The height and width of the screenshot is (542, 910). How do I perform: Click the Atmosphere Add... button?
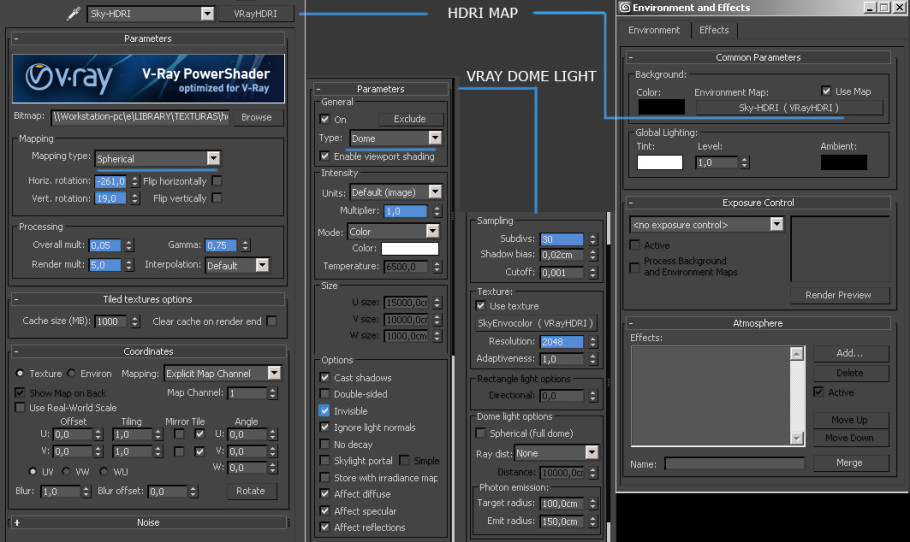coord(850,353)
